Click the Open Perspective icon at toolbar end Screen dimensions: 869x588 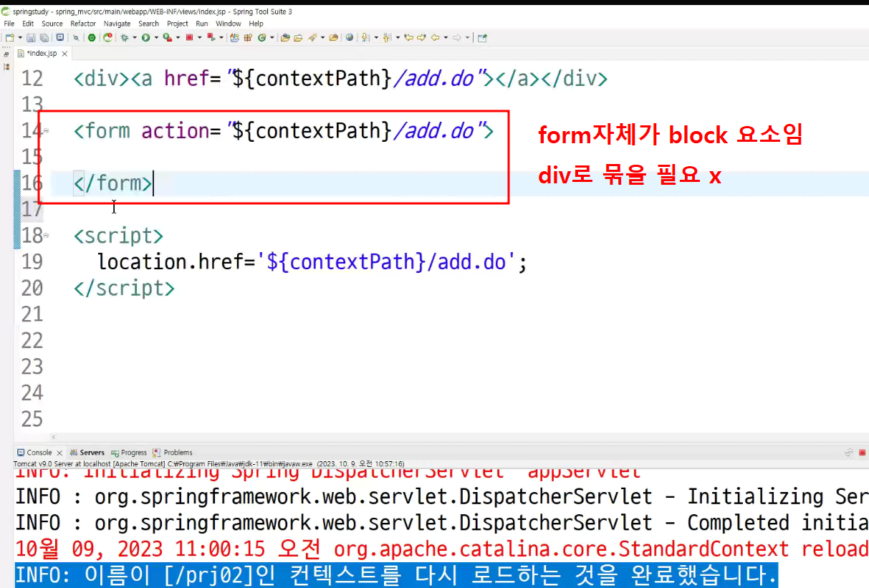click(482, 37)
